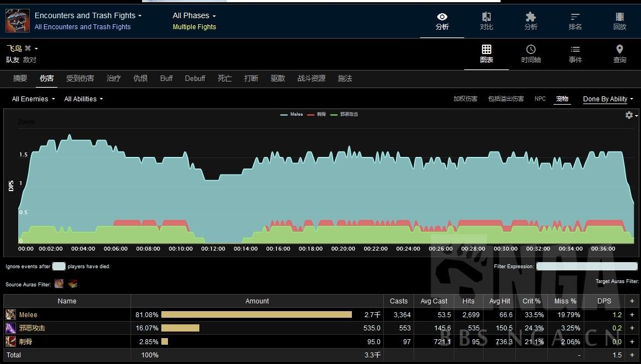Viewport: 641px width, 364px height.
Task: Select the 敌对 enemies option
Action: click(29, 59)
